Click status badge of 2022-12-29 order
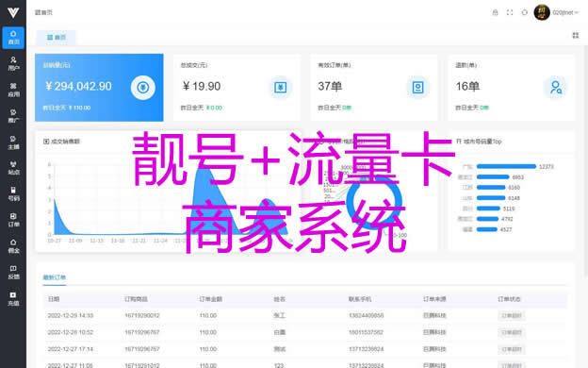Viewport: 588px width, 368px height. 512,316
